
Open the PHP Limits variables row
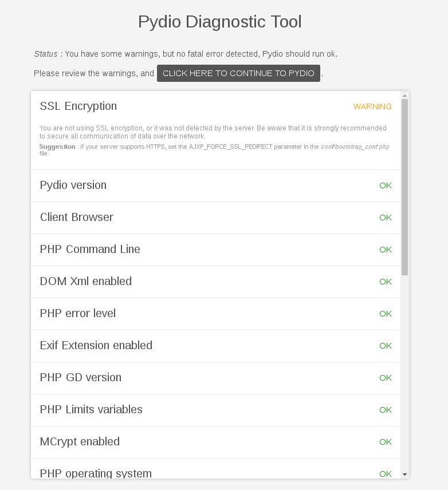point(215,410)
